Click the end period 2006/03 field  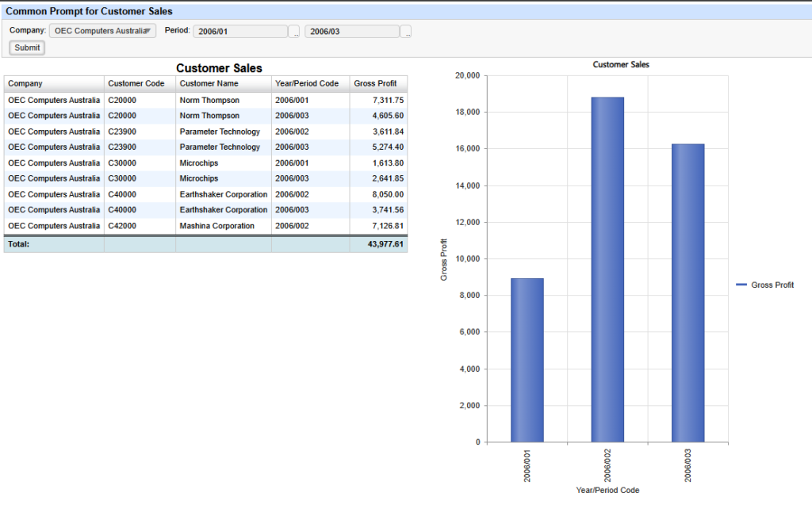pos(352,32)
